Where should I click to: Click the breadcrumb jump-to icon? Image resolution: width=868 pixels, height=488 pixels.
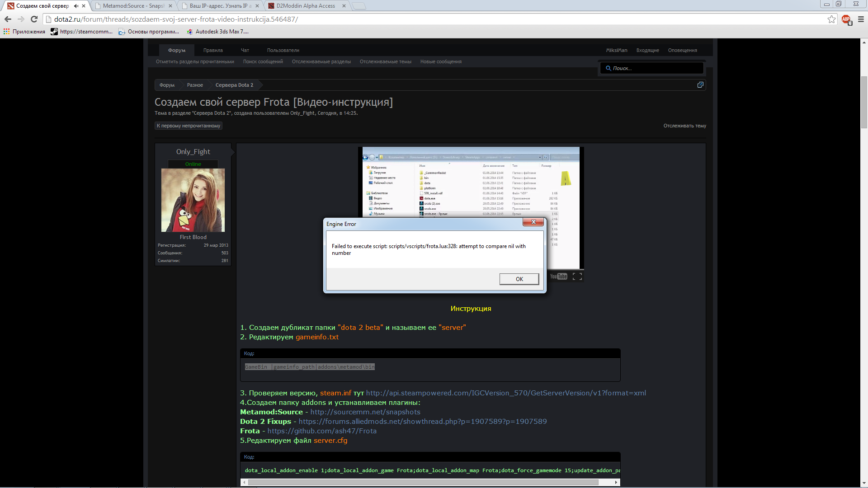pos(700,85)
